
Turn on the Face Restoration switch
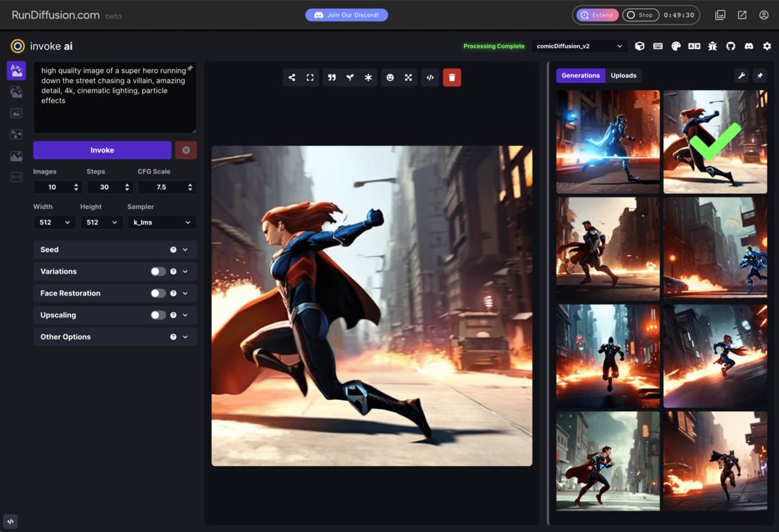click(158, 293)
